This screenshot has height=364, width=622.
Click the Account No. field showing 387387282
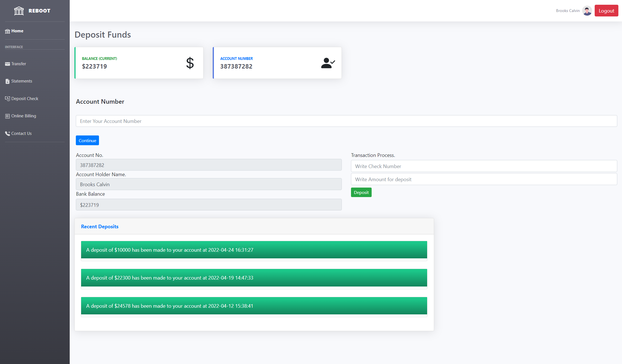(209, 165)
